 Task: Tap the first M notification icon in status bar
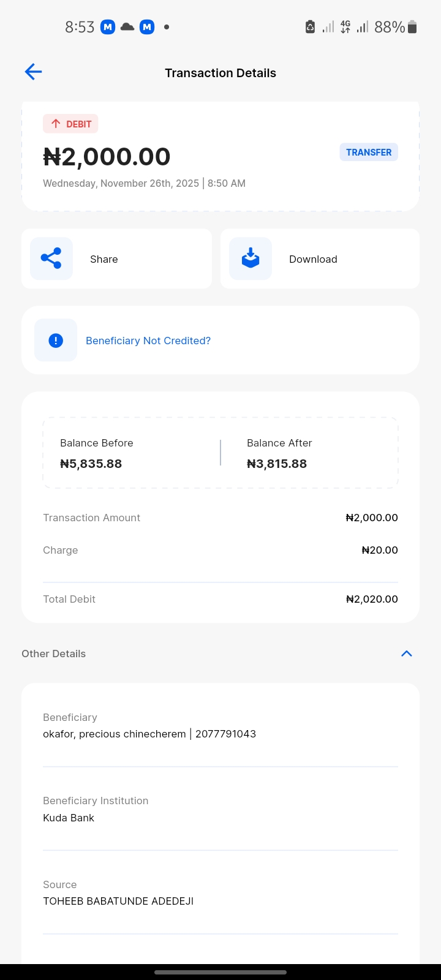point(108,27)
